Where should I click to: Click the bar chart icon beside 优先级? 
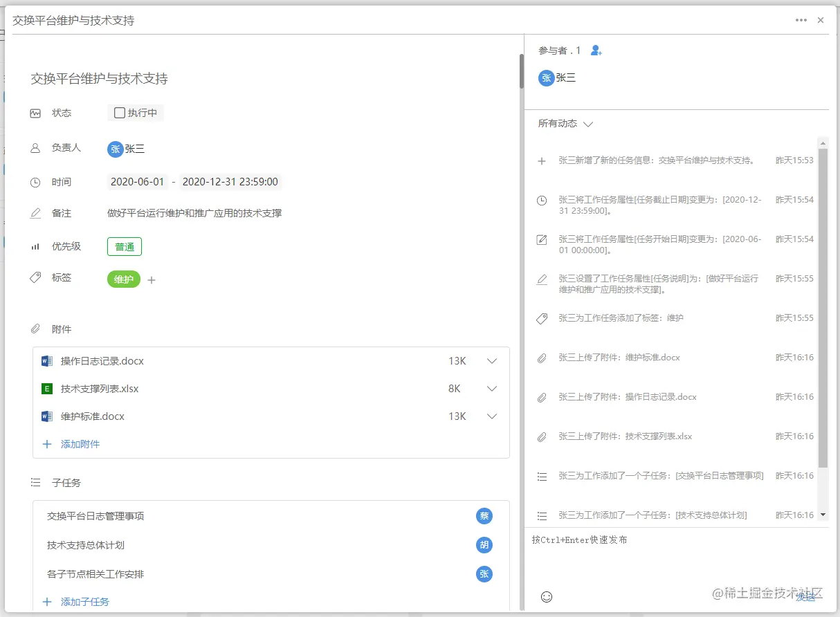(x=35, y=246)
